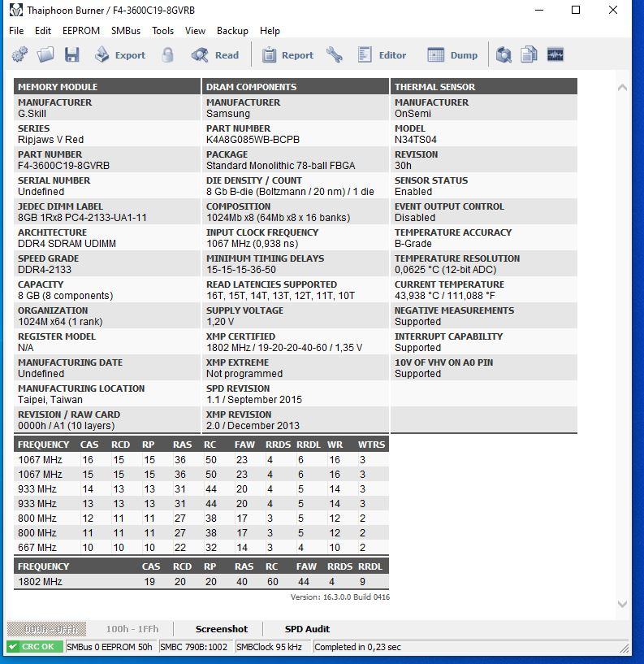
Task: Click the OnSemi sensor manufacturer value
Action: 413,114
